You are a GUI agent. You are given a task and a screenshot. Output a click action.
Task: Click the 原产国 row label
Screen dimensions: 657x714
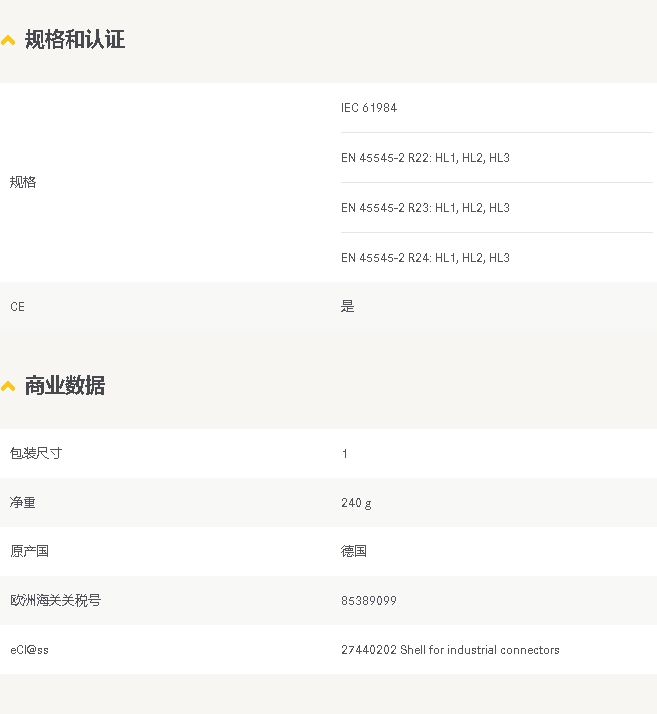(x=29, y=551)
